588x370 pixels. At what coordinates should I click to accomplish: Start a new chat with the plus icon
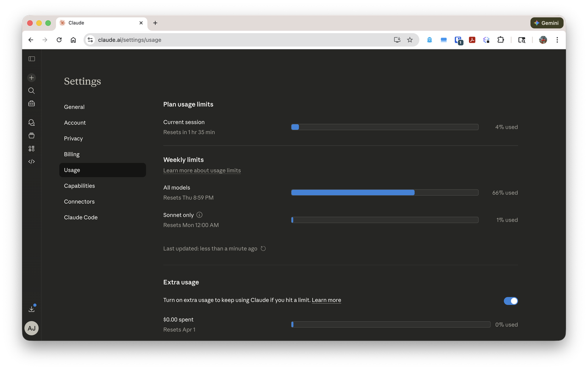[x=31, y=78]
